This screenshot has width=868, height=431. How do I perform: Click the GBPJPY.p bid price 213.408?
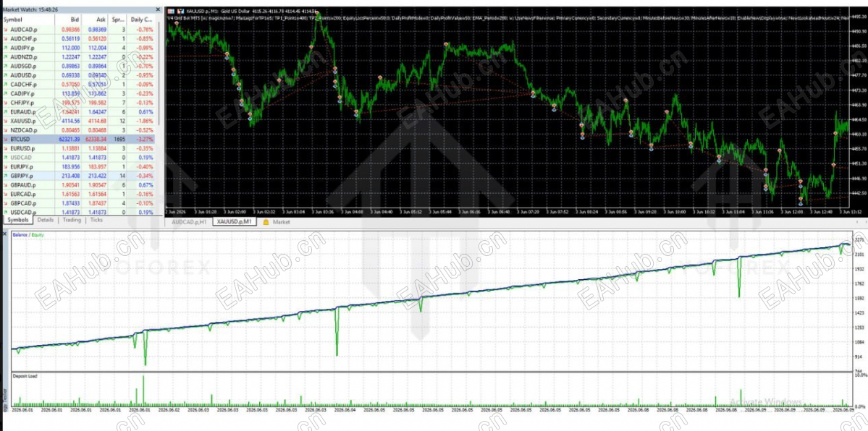coord(70,176)
